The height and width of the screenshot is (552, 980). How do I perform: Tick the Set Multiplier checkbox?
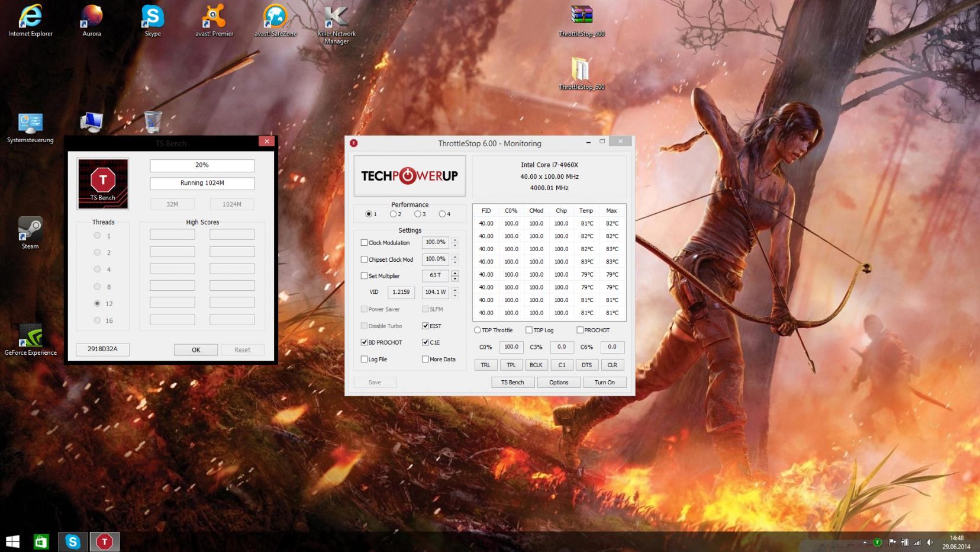pyautogui.click(x=364, y=276)
